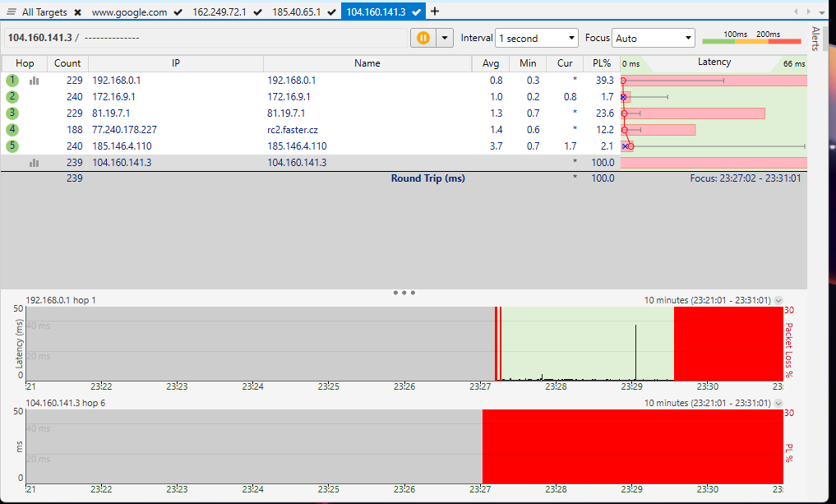Add a new target tab with the plus icon
836x504 pixels.
tap(435, 12)
